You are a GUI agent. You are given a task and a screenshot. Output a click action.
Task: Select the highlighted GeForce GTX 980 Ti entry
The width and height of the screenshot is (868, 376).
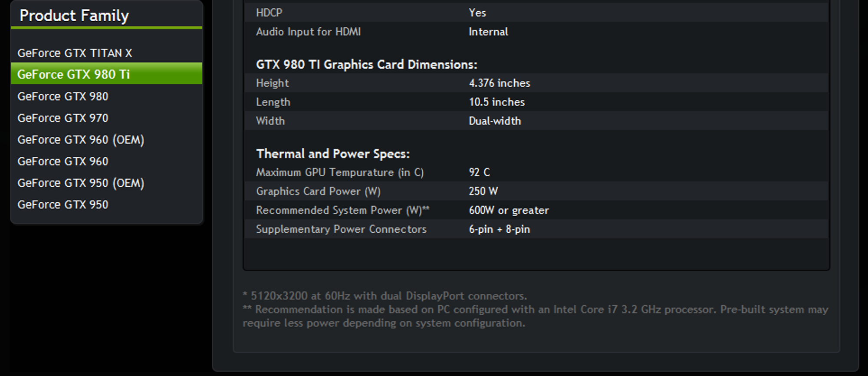[x=106, y=73]
